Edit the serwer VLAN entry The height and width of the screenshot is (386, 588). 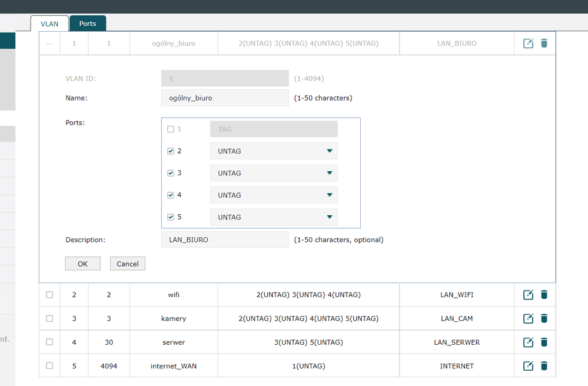coord(528,342)
